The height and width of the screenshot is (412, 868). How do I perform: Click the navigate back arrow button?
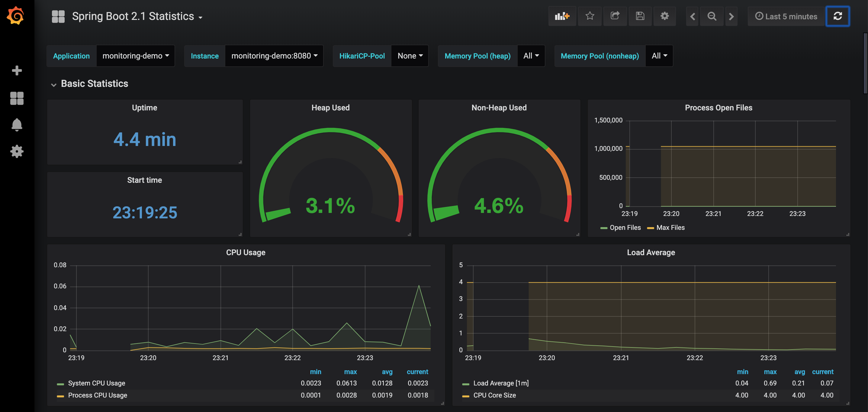click(693, 16)
